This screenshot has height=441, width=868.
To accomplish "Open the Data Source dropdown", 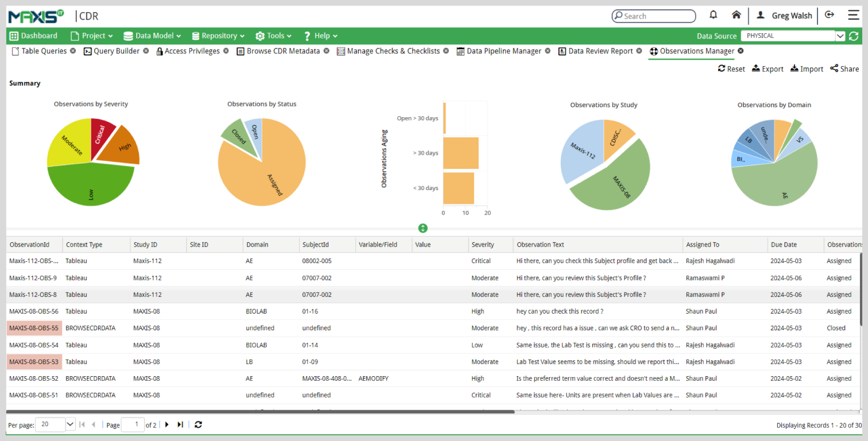I will point(840,36).
